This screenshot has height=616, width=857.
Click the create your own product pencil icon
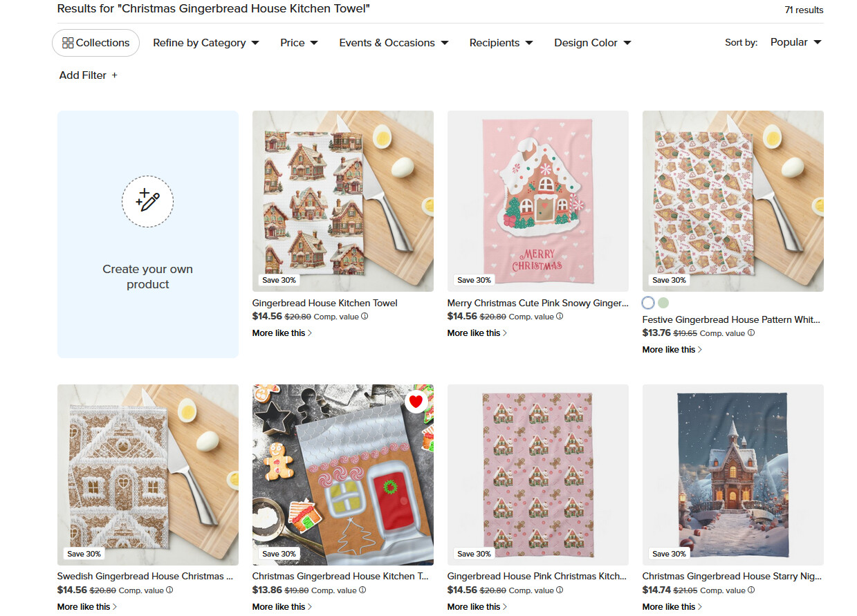click(147, 201)
